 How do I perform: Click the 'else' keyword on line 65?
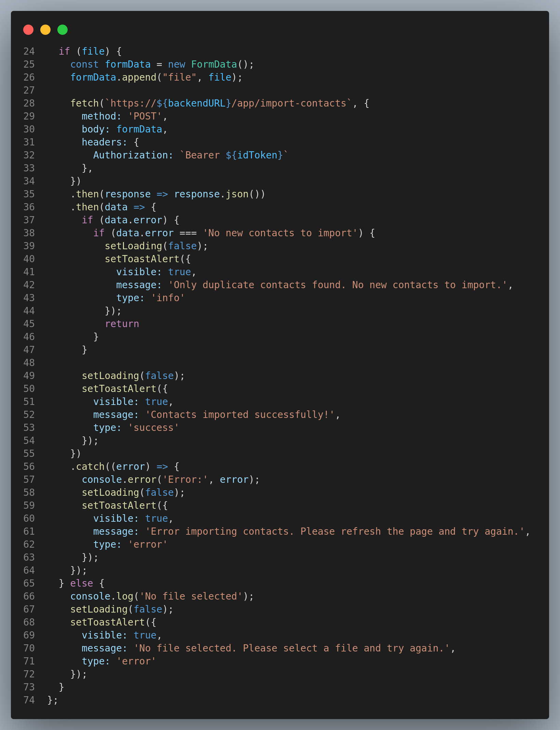click(x=82, y=583)
